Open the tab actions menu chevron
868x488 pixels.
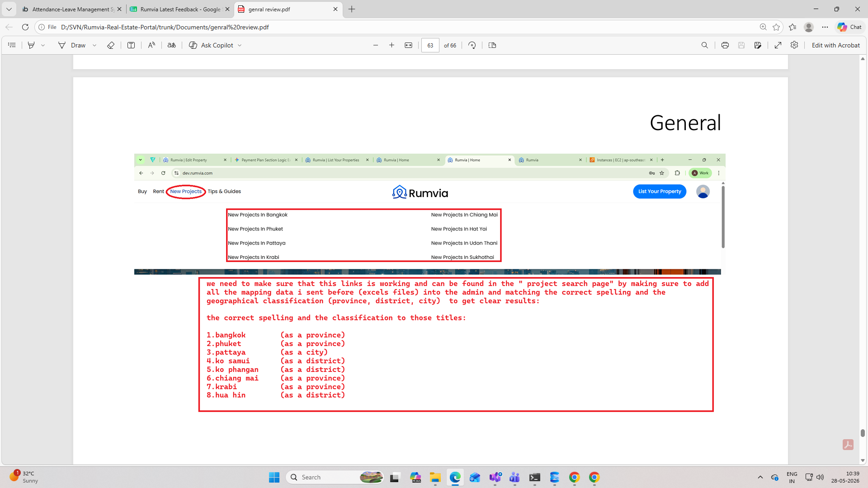(x=9, y=9)
